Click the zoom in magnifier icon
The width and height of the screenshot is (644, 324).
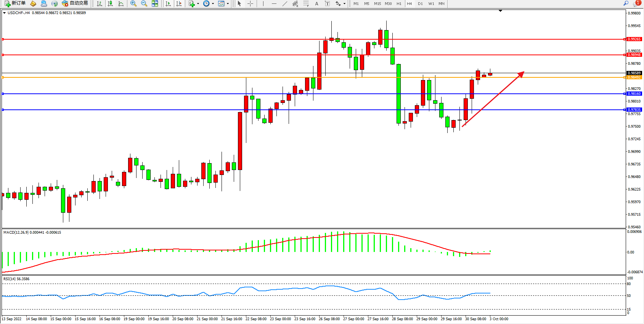point(133,3)
